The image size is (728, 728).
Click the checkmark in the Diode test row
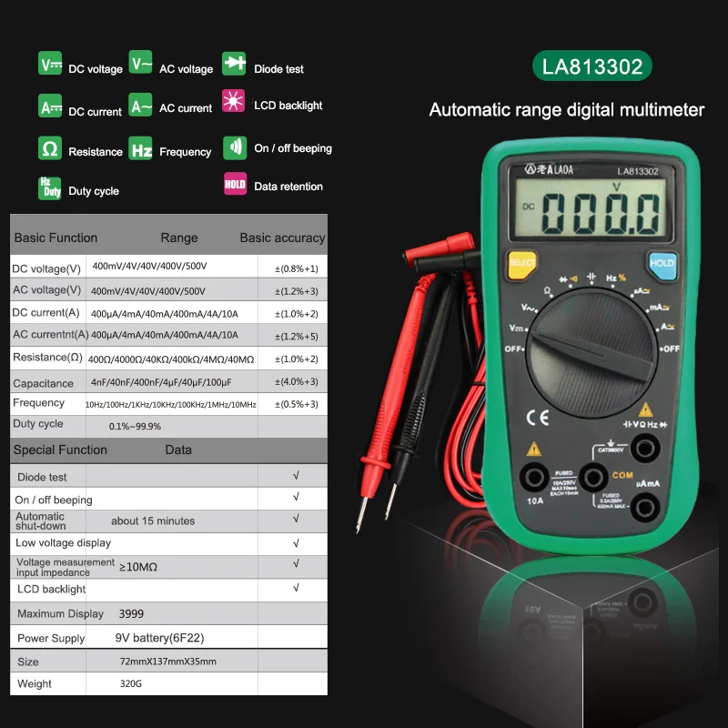click(x=297, y=475)
